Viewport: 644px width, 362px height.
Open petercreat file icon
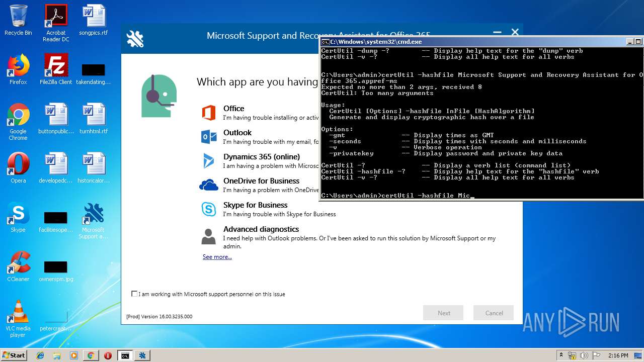[x=56, y=320]
